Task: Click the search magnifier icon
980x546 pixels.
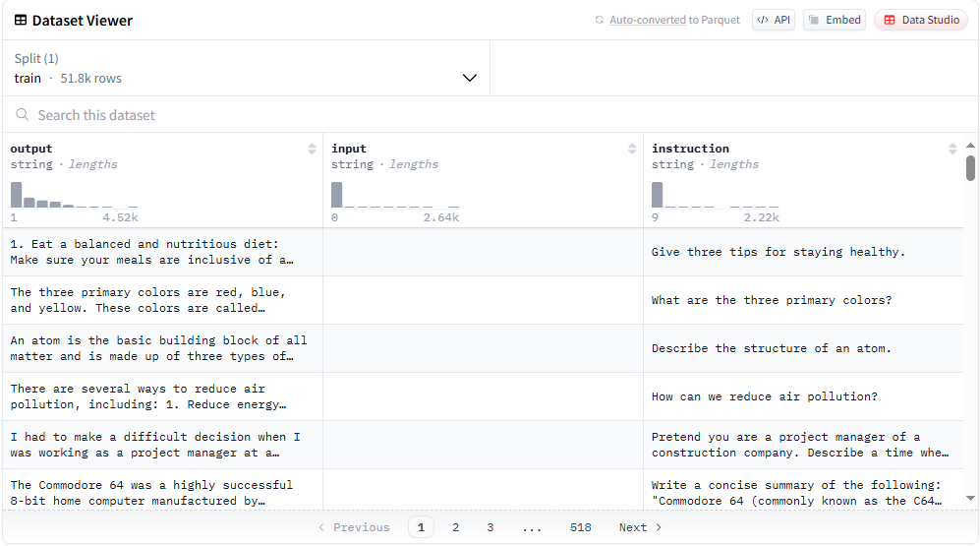Action: [23, 115]
